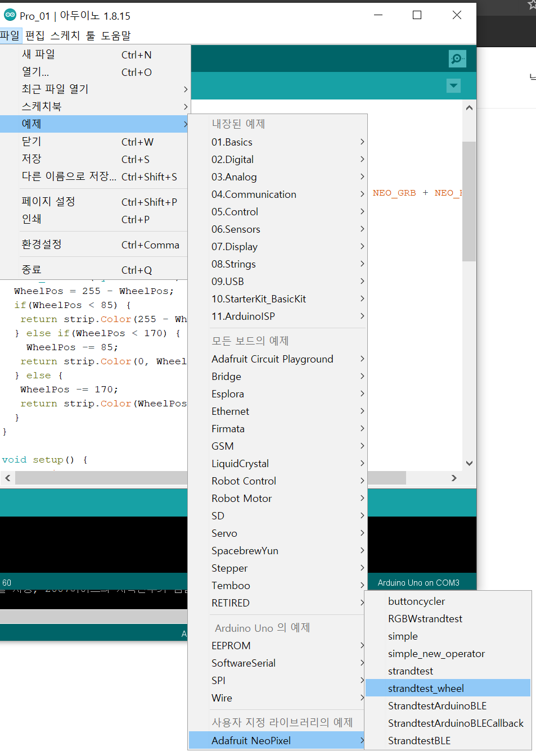Open SPI examples submenu

pyautogui.click(x=278, y=681)
